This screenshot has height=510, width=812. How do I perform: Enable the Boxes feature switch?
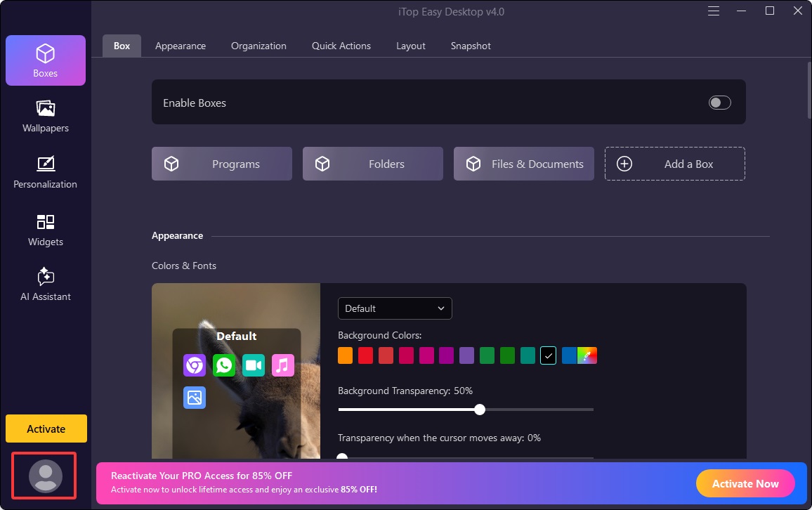[719, 102]
